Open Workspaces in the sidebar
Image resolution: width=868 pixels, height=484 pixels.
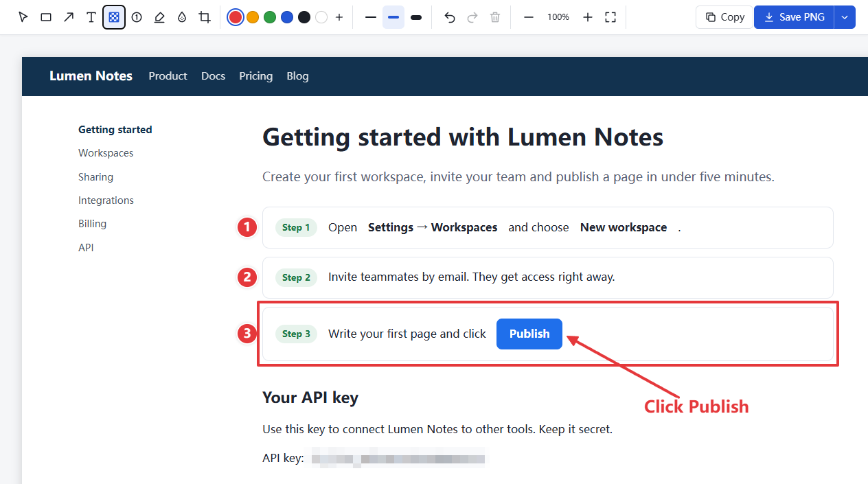106,153
